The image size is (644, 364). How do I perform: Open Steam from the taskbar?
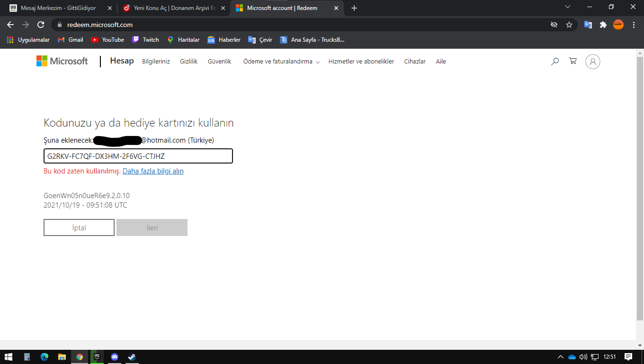click(132, 356)
